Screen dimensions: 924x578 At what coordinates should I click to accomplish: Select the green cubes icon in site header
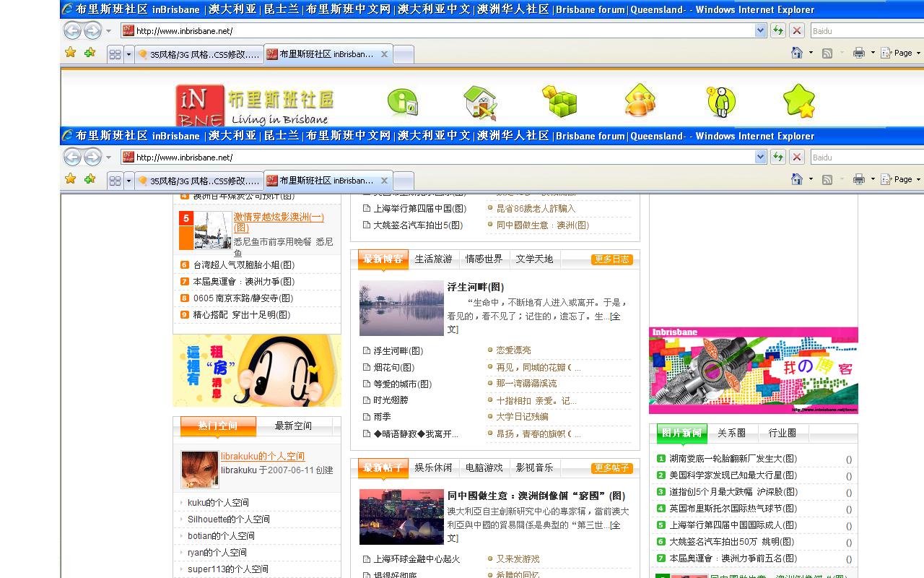point(559,101)
